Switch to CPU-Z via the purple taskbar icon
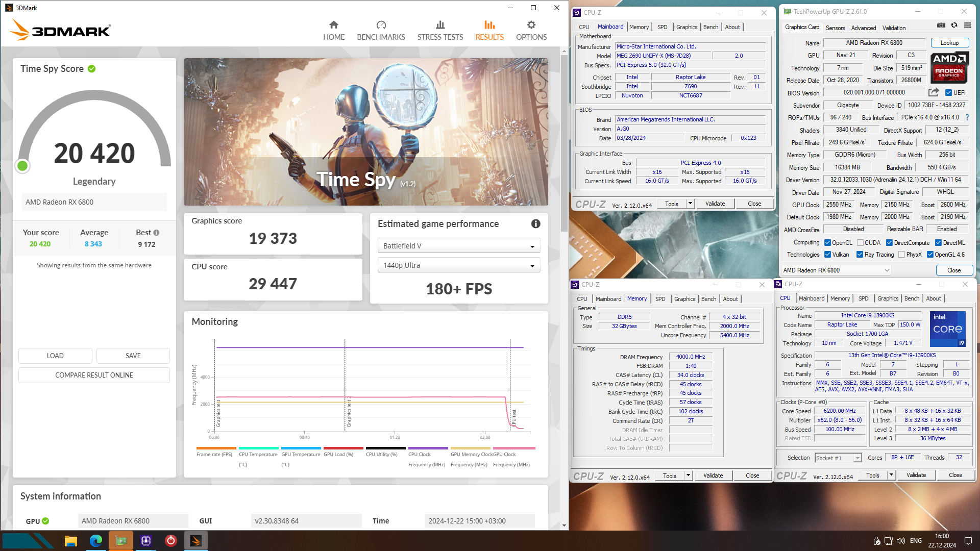This screenshot has height=551, width=980. click(x=146, y=541)
